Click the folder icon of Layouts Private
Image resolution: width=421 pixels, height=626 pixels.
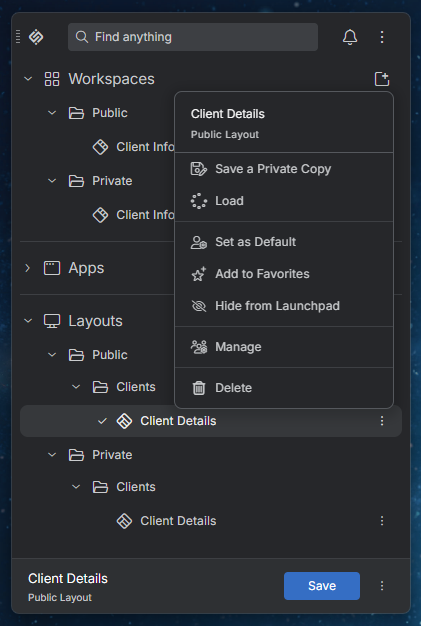coord(76,455)
